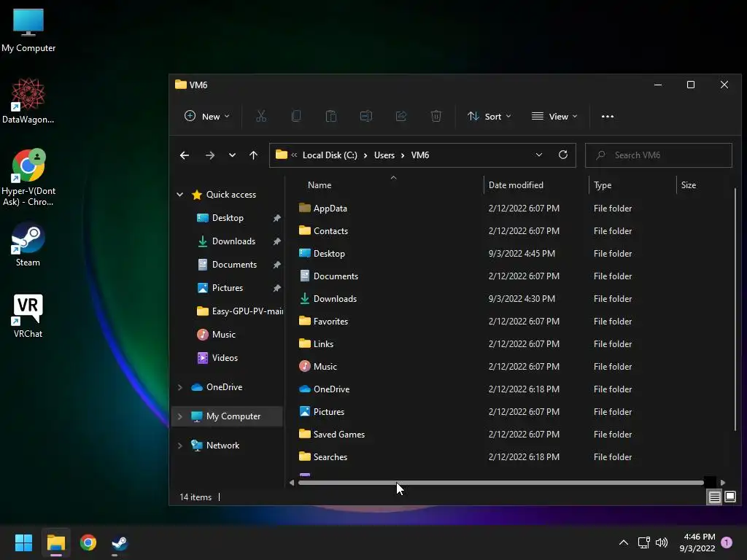
Task: Open DataWagon desktop shortcut
Action: 28,101
